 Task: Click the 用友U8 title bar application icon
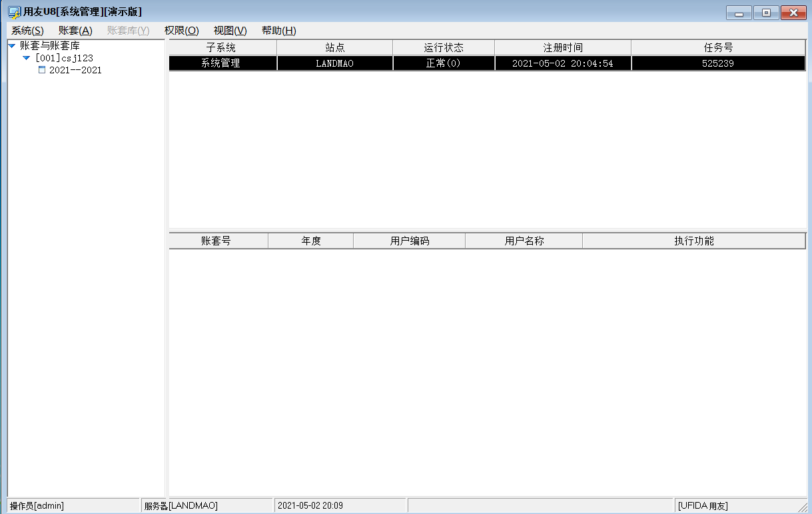pos(9,11)
